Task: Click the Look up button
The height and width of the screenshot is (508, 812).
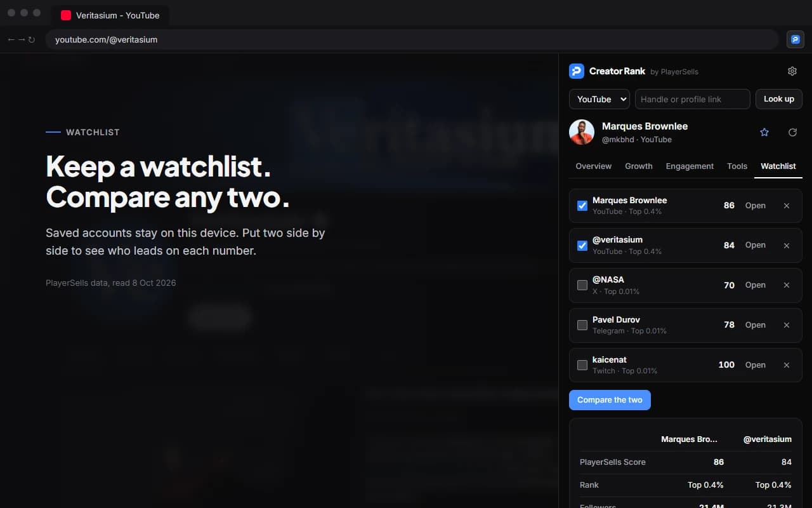Action: (779, 99)
